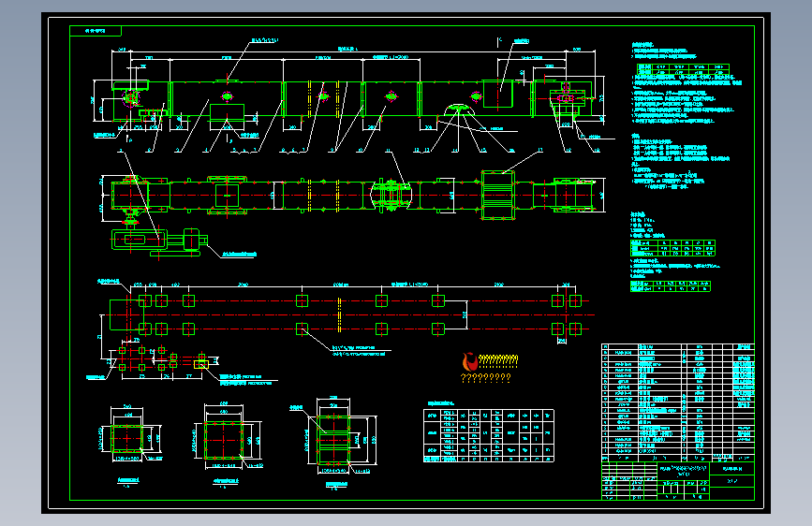This screenshot has height=526, width=812.
Task: Select the motor and reducer drive unit in the plan view
Action: [159, 242]
